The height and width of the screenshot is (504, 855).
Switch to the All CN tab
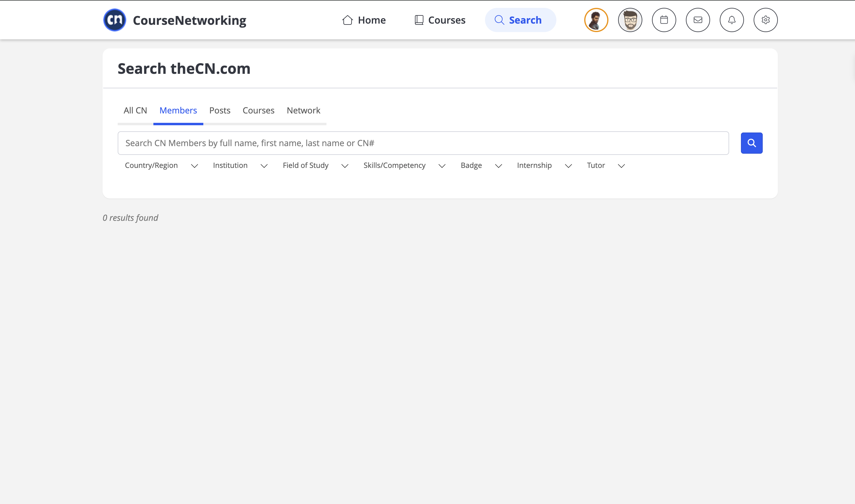(x=135, y=110)
